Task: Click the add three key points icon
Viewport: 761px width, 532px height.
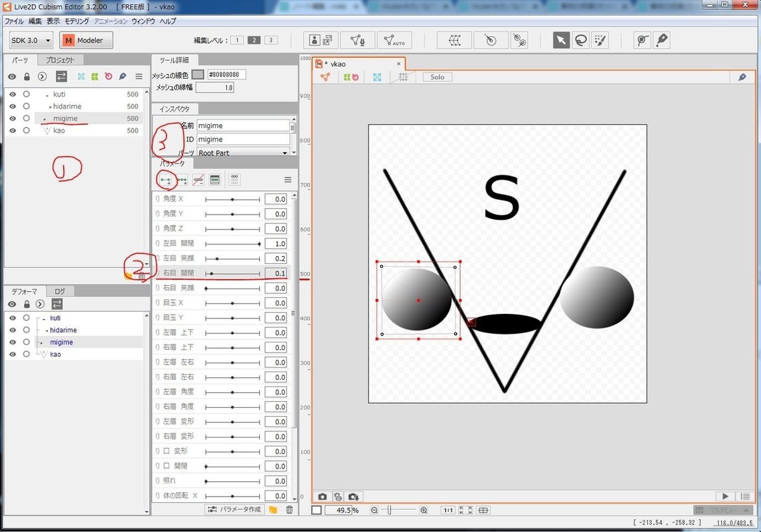Action: click(x=182, y=180)
